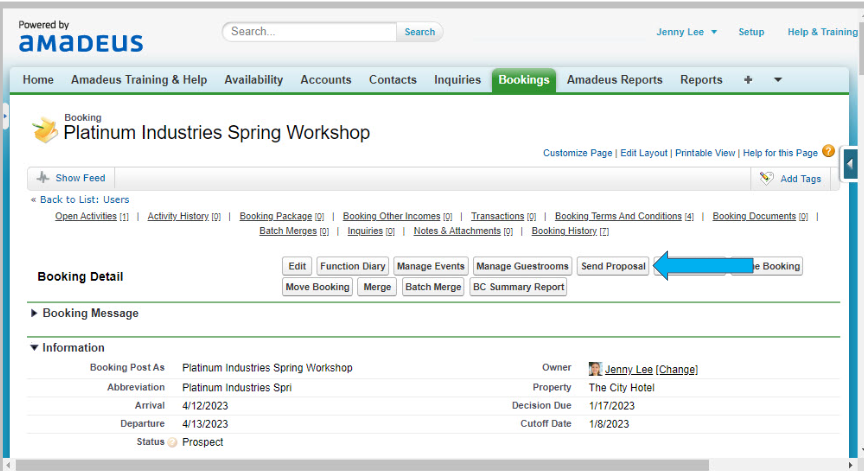Open Help & Training link
This screenshot has width=864, height=471.
[x=823, y=32]
